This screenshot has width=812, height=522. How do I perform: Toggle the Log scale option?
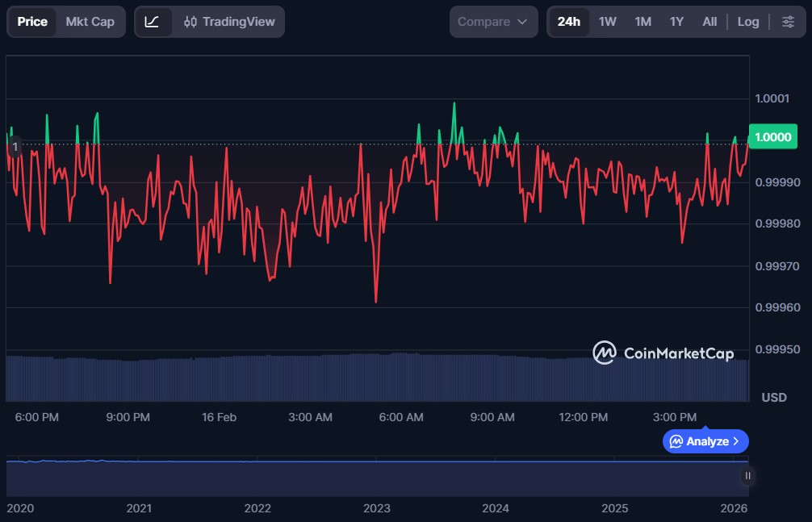pos(747,22)
